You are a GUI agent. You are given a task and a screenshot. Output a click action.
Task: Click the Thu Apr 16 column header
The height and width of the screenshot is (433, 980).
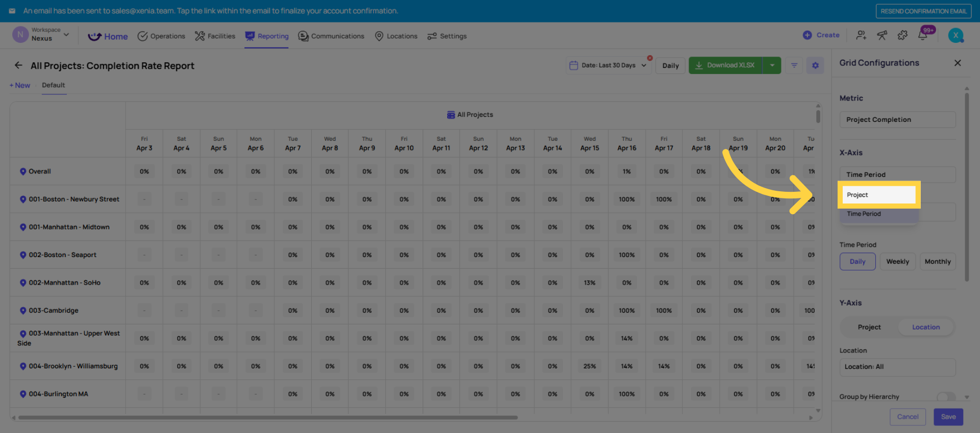[627, 143]
